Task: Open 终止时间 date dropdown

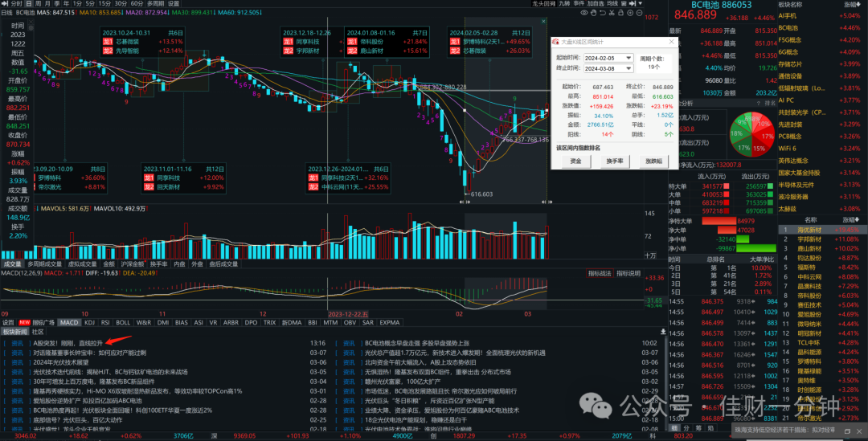Action: coord(628,68)
